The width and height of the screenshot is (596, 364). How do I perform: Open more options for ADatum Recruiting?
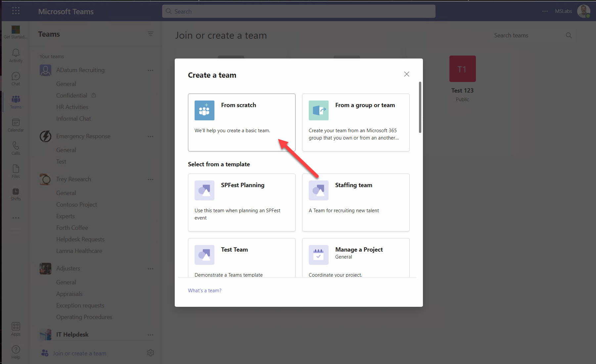pyautogui.click(x=151, y=70)
